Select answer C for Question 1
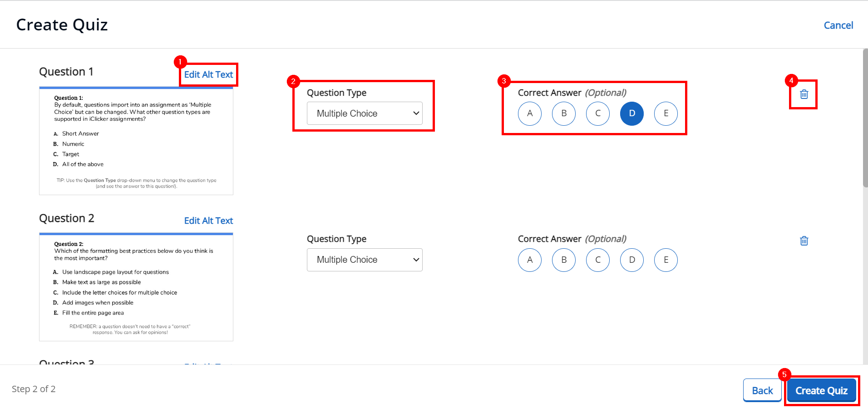 tap(597, 113)
